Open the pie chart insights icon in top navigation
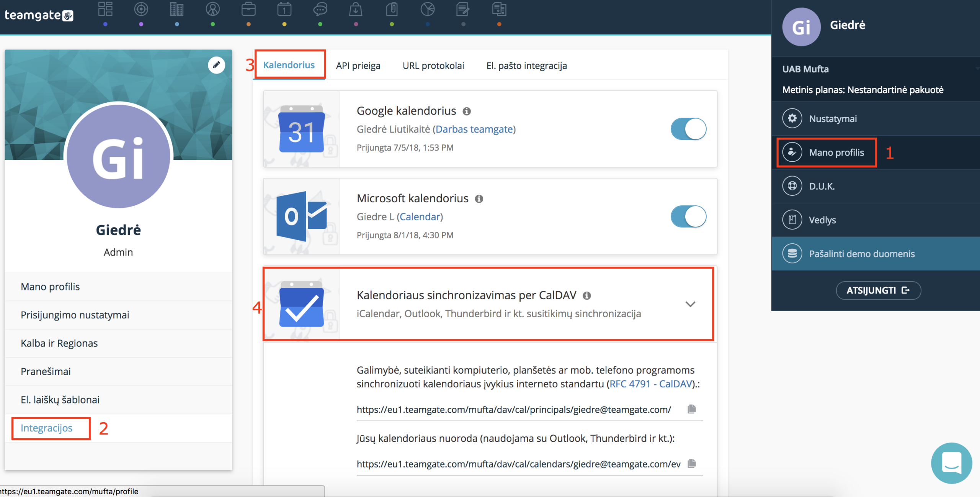This screenshot has width=980, height=497. pos(428,9)
